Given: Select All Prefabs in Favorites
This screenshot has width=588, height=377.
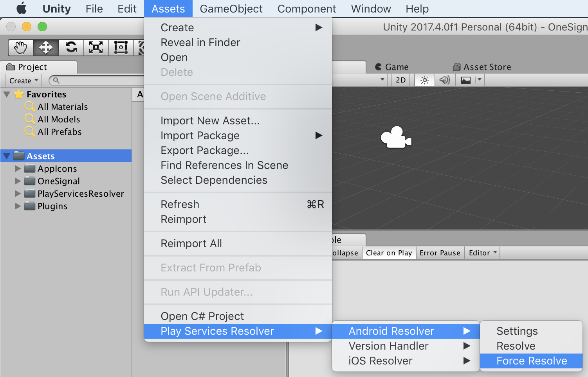Looking at the screenshot, I should point(60,132).
